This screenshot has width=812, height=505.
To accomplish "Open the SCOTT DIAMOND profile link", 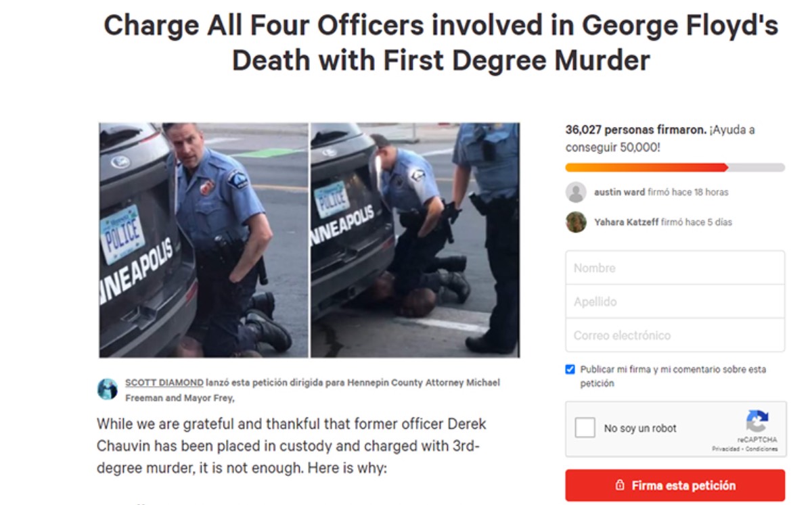I will [x=164, y=383].
